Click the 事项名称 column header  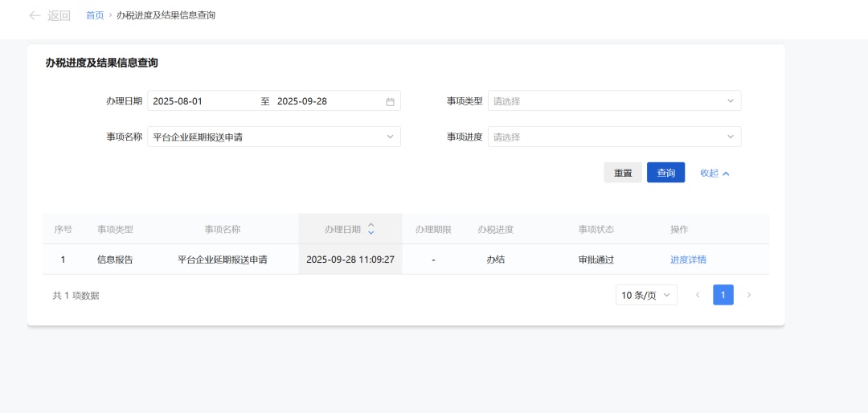222,229
